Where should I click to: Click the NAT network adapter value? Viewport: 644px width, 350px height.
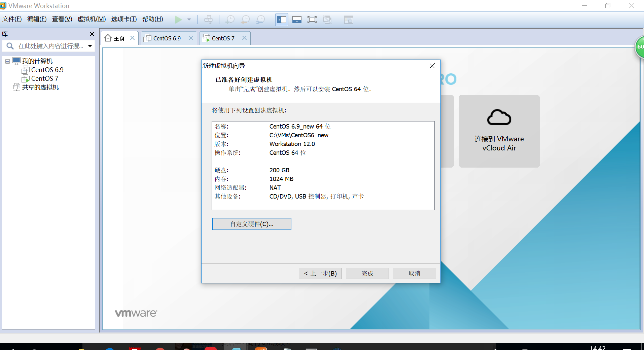275,188
